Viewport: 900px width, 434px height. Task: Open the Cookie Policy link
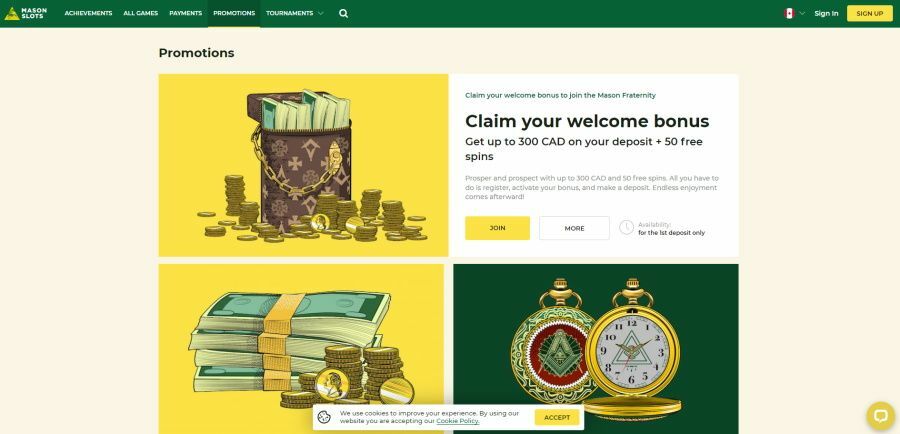click(457, 421)
